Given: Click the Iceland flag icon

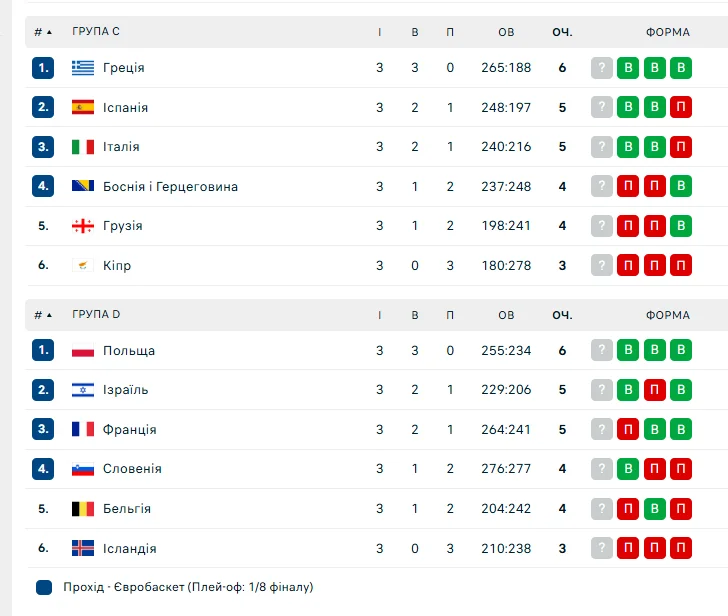Looking at the screenshot, I should [83, 548].
